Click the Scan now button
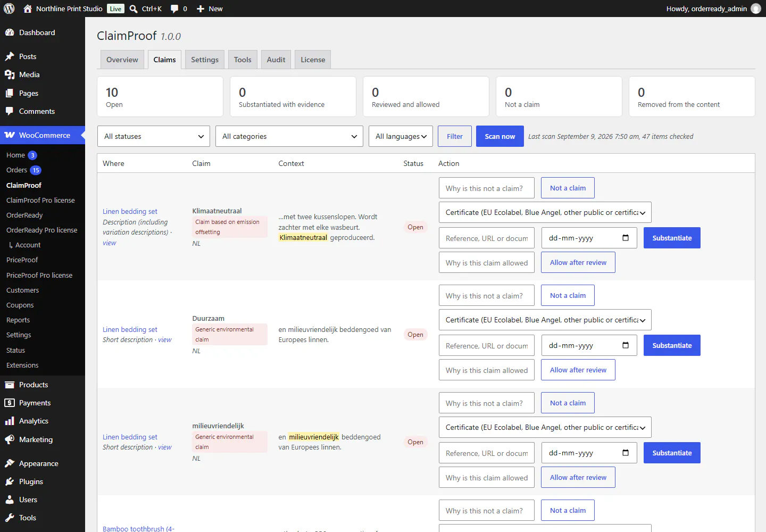Screen dimensions: 766x532 coord(500,136)
